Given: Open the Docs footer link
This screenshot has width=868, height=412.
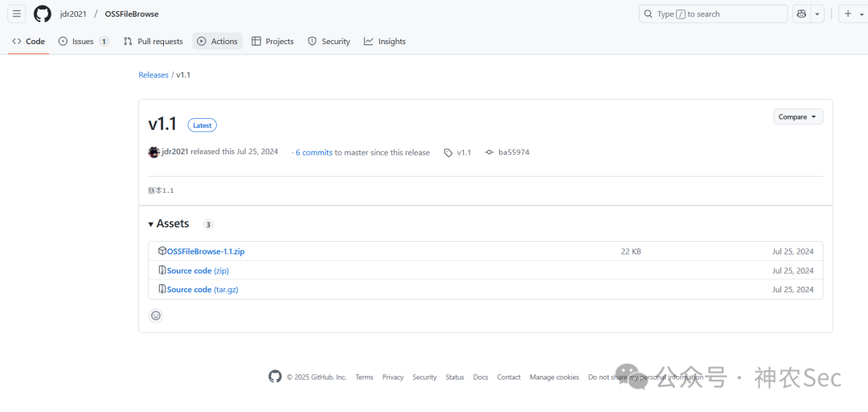Looking at the screenshot, I should click(481, 377).
